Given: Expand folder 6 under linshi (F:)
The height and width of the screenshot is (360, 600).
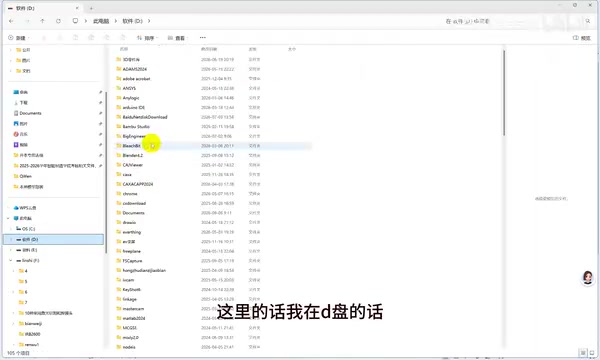Looking at the screenshot, I should (x=14, y=292).
